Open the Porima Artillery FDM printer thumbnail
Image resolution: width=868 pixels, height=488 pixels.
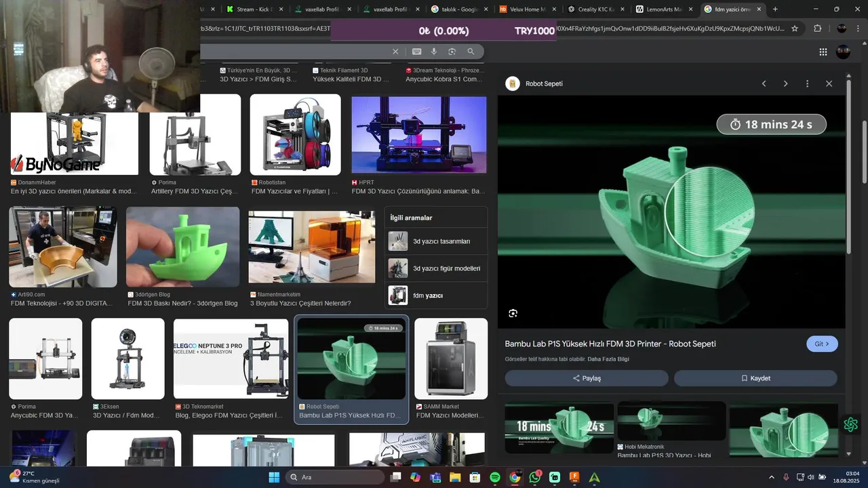click(x=195, y=135)
